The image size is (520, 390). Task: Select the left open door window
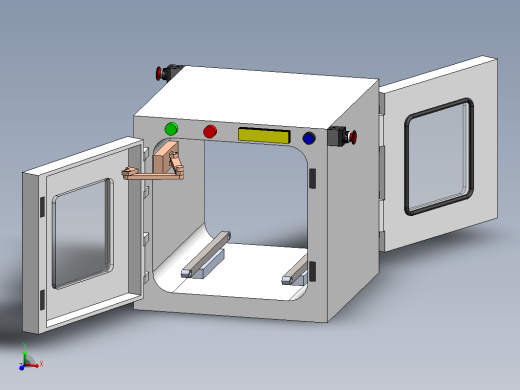[x=82, y=233]
